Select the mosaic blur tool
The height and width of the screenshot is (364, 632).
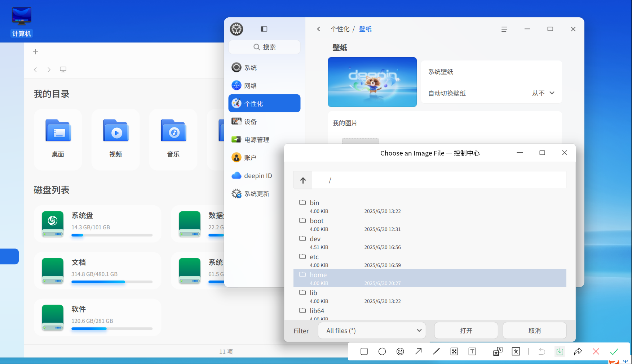click(x=454, y=351)
